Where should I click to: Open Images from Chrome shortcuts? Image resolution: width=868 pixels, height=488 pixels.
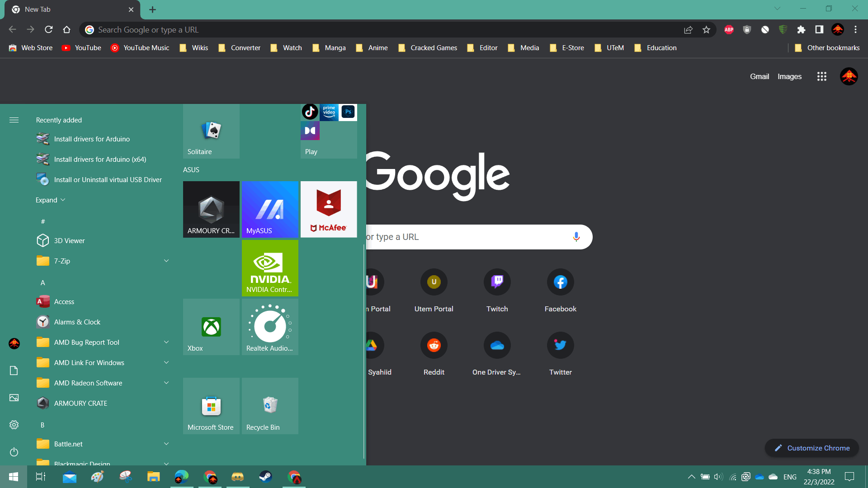(790, 75)
